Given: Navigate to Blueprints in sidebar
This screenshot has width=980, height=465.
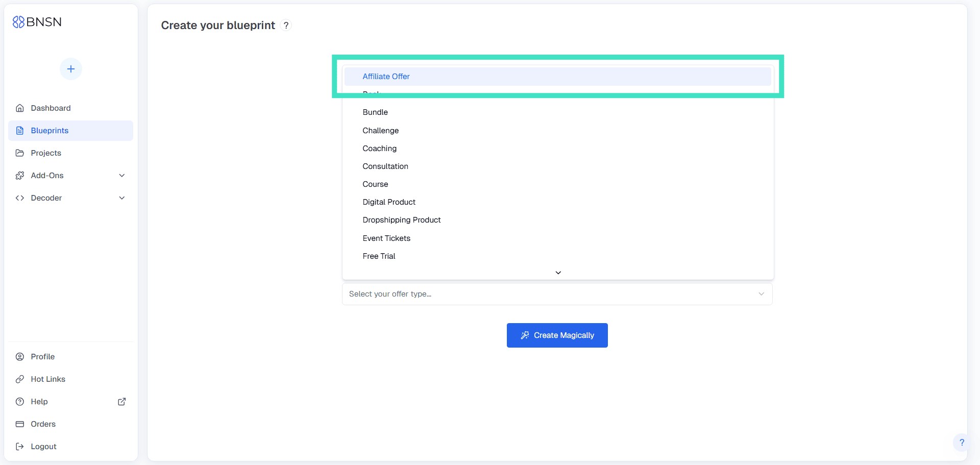Looking at the screenshot, I should [x=50, y=131].
